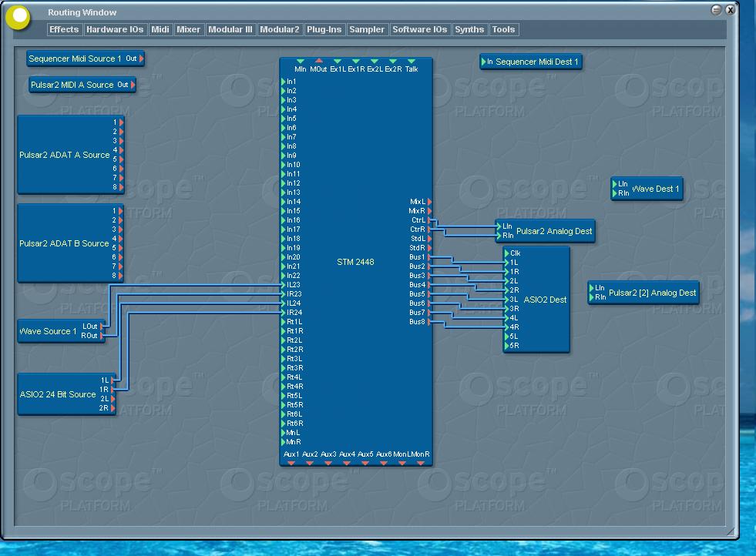Click the Rt3R return port on STM 2448
This screenshot has width=756, height=556.
point(284,368)
